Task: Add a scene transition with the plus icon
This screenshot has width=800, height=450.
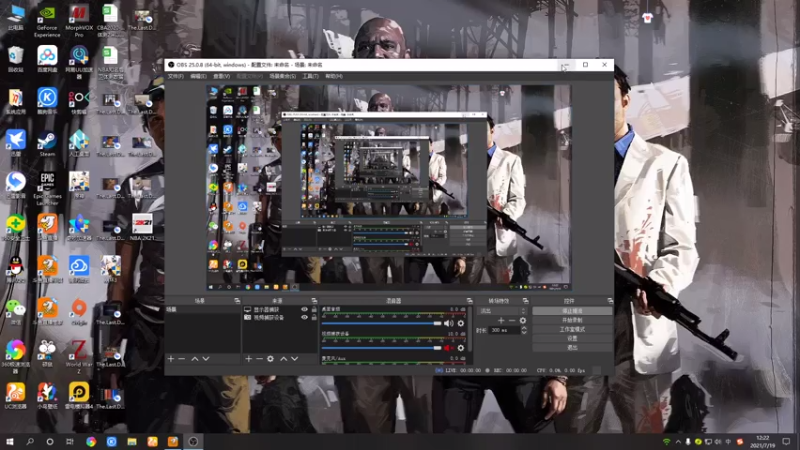Action: point(501,320)
